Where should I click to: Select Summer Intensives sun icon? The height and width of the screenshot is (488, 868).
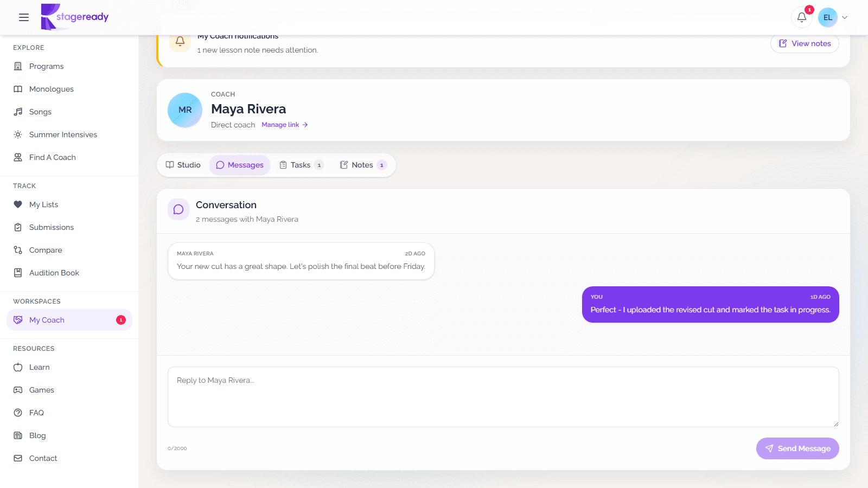[18, 134]
